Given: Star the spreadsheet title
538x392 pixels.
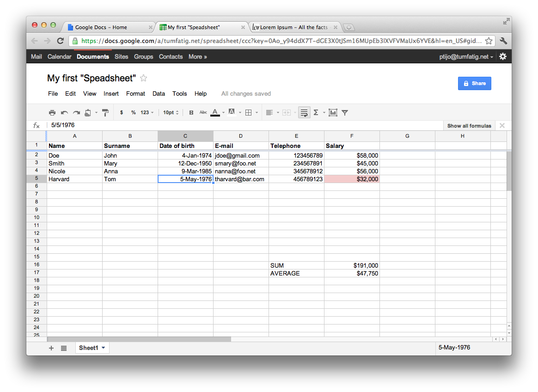Looking at the screenshot, I should click(x=143, y=78).
